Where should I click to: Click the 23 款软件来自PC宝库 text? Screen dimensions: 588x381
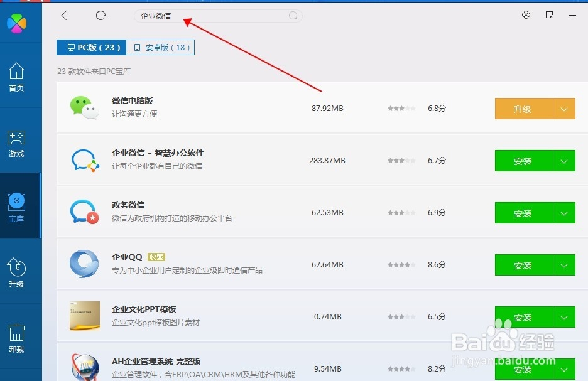94,71
